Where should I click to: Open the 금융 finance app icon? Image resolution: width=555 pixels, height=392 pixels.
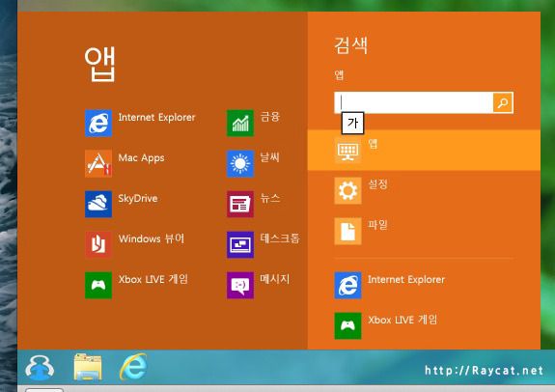coord(240,123)
